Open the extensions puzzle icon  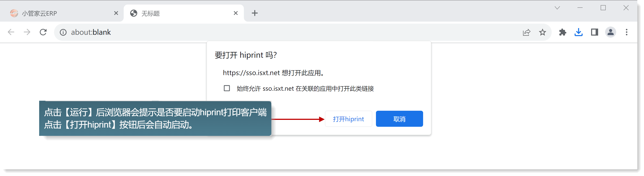tap(563, 32)
